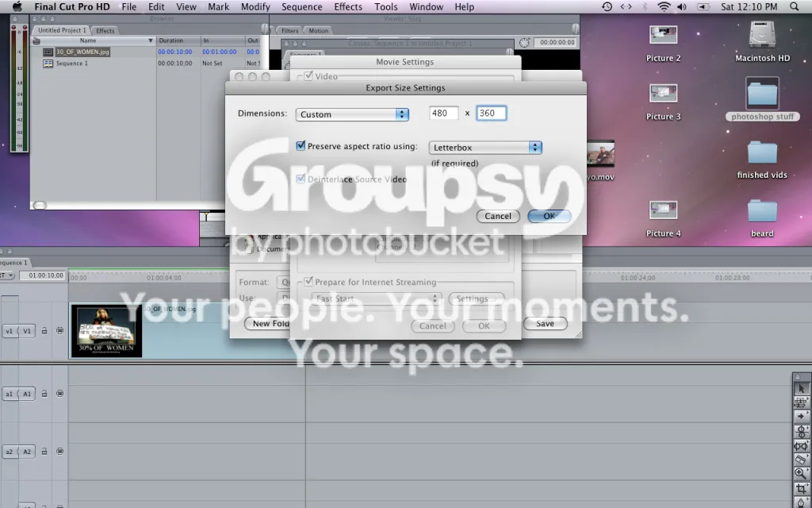
Task: Switch to the Motion tab in Viewer
Action: [x=319, y=31]
